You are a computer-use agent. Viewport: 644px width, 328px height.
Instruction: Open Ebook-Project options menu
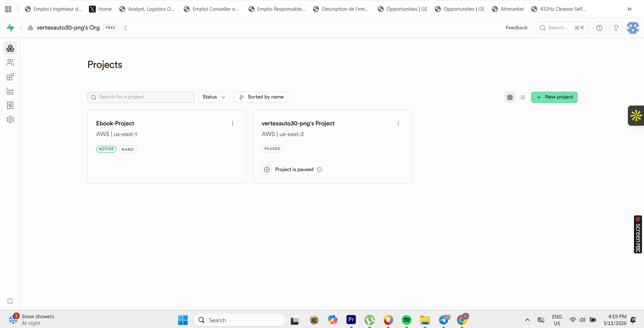coord(232,123)
